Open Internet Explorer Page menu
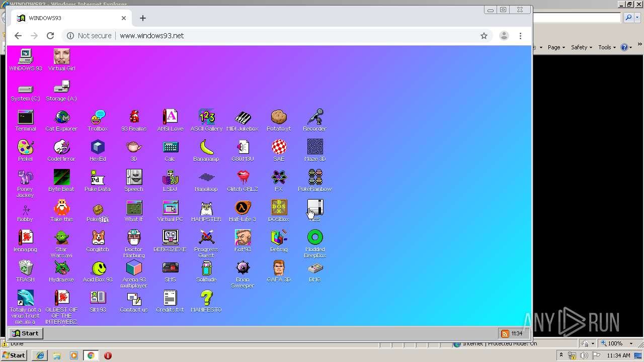Image resolution: width=644 pixels, height=362 pixels. (556, 47)
